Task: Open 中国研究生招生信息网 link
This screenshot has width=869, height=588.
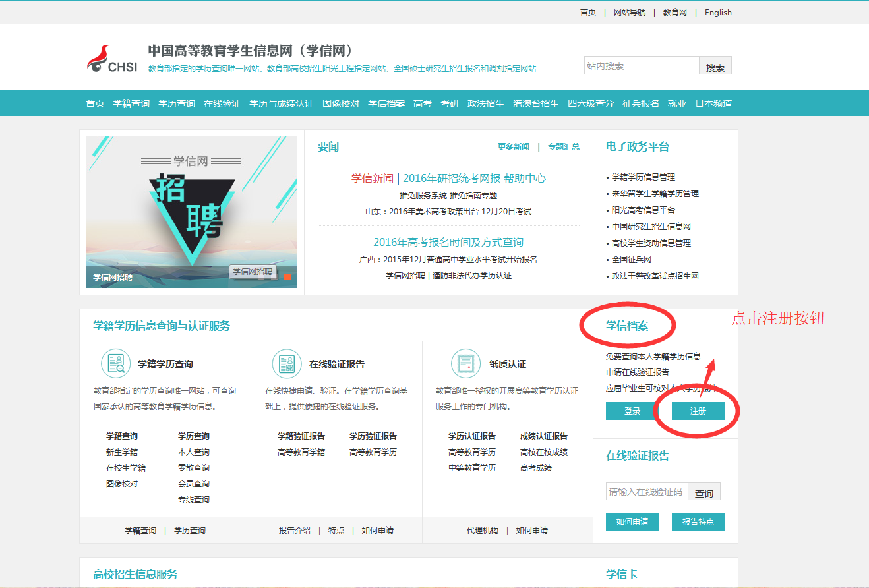Action: pos(651,227)
